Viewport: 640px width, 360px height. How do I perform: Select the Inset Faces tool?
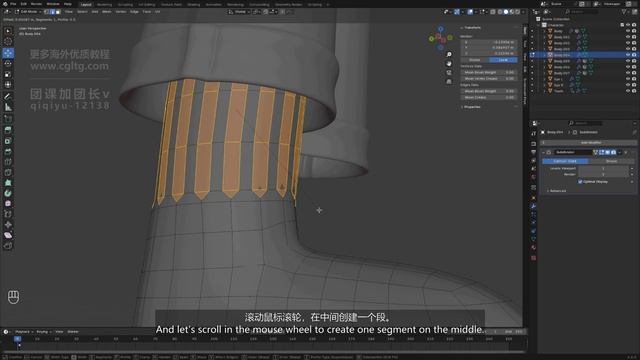8,141
